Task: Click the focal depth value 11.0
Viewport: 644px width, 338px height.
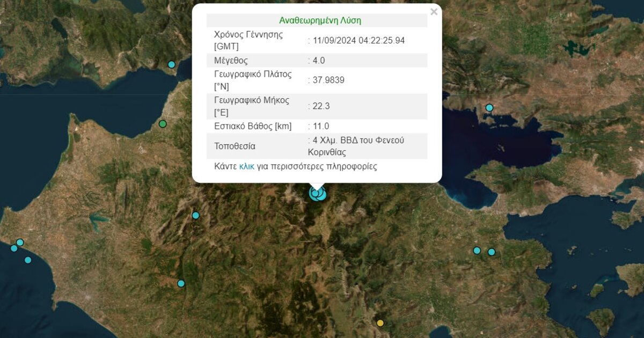Action: point(321,127)
